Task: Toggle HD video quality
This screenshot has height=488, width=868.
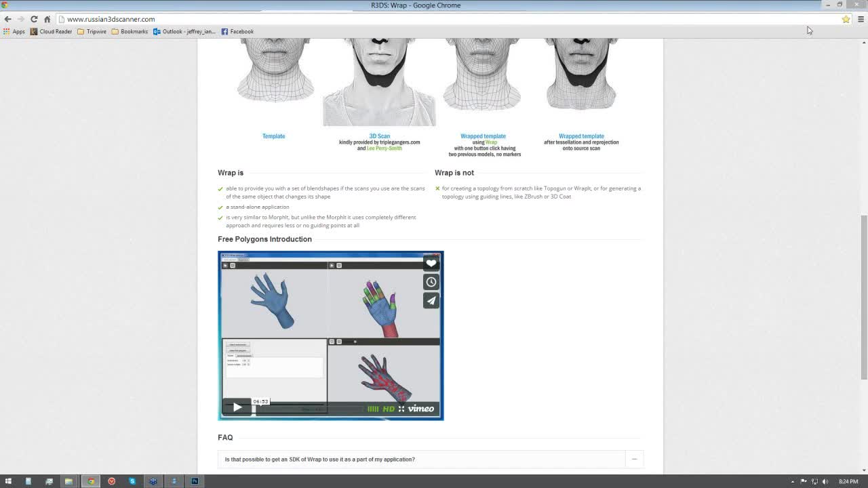Action: (389, 409)
